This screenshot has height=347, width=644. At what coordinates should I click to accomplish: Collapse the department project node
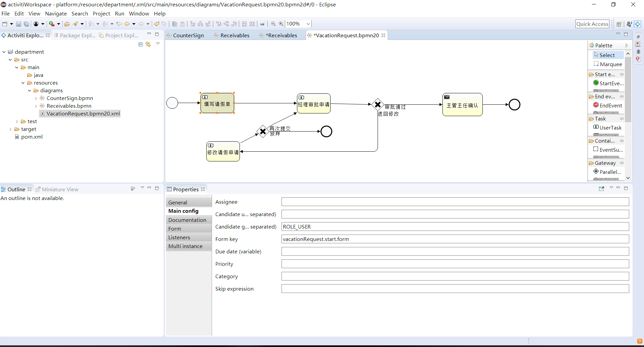coord(4,52)
